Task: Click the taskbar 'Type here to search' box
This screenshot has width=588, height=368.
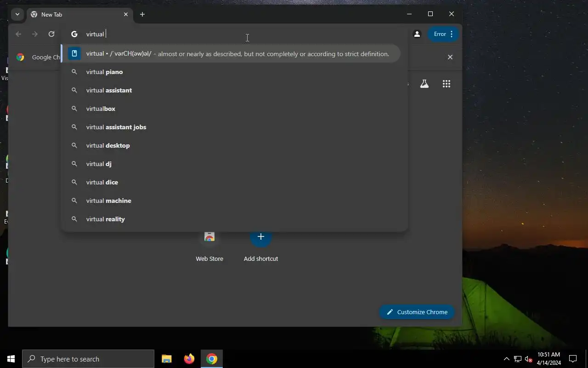Action: 88,359
